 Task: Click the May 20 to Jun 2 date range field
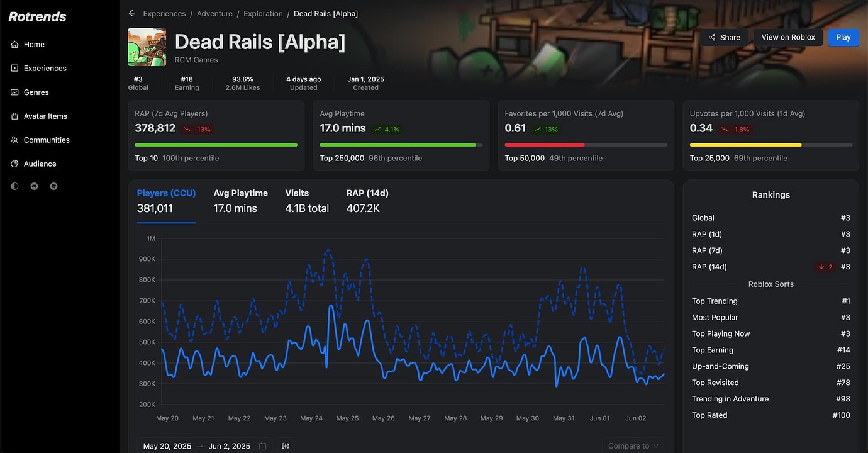tap(197, 445)
